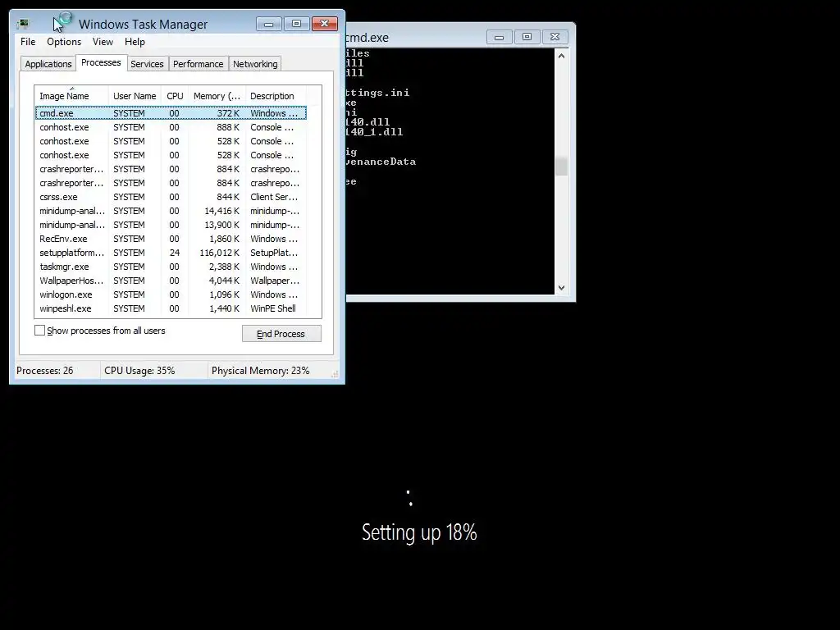Click cmd.exe scrollbar down arrow
The image size is (840, 630).
pos(561,288)
